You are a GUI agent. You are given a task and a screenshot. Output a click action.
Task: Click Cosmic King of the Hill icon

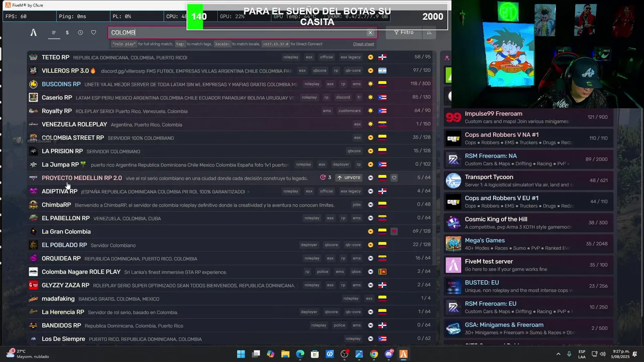coord(453,223)
